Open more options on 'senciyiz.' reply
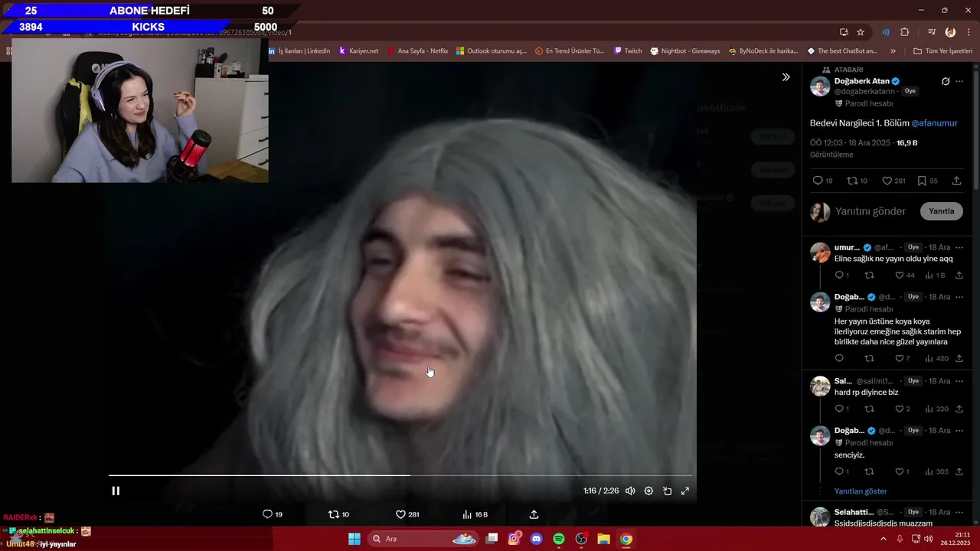This screenshot has height=551, width=980. [x=959, y=431]
